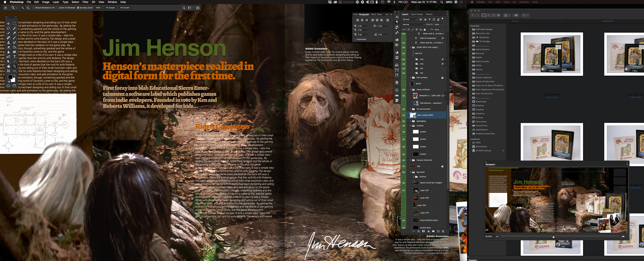Expand the FG environment layer group

point(410,109)
